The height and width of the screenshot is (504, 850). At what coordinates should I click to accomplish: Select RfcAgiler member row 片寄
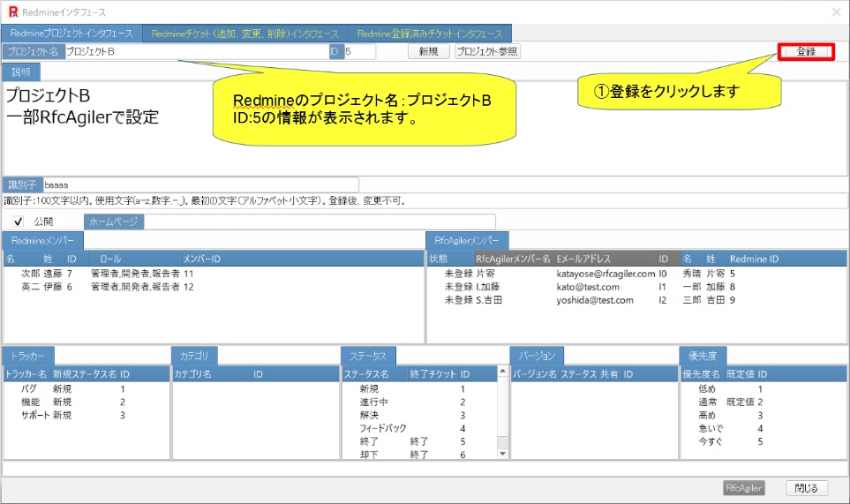(x=636, y=274)
